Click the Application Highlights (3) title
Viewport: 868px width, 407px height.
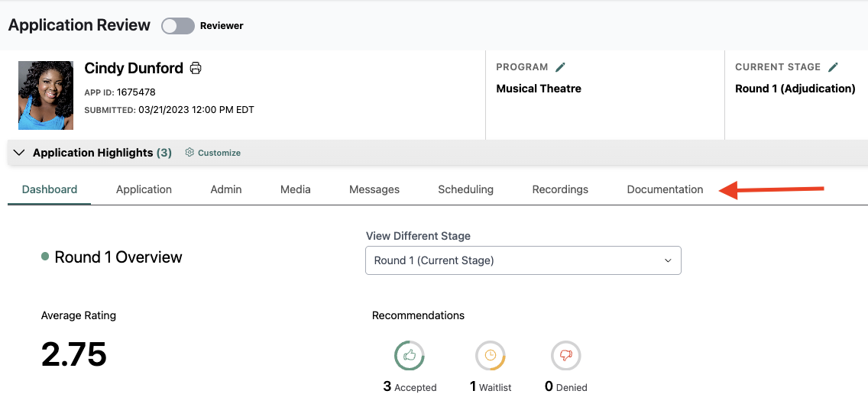click(x=102, y=153)
